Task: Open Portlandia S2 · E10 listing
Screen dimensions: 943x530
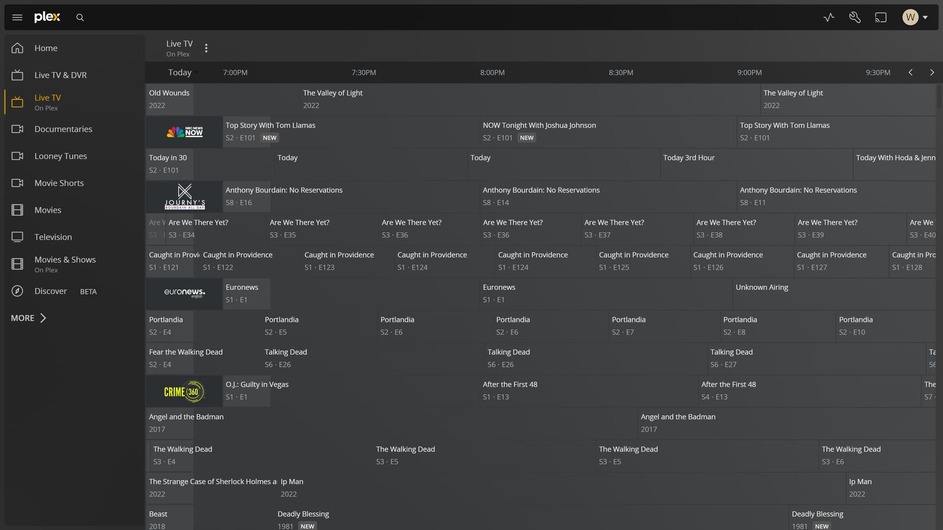Action: tap(886, 326)
